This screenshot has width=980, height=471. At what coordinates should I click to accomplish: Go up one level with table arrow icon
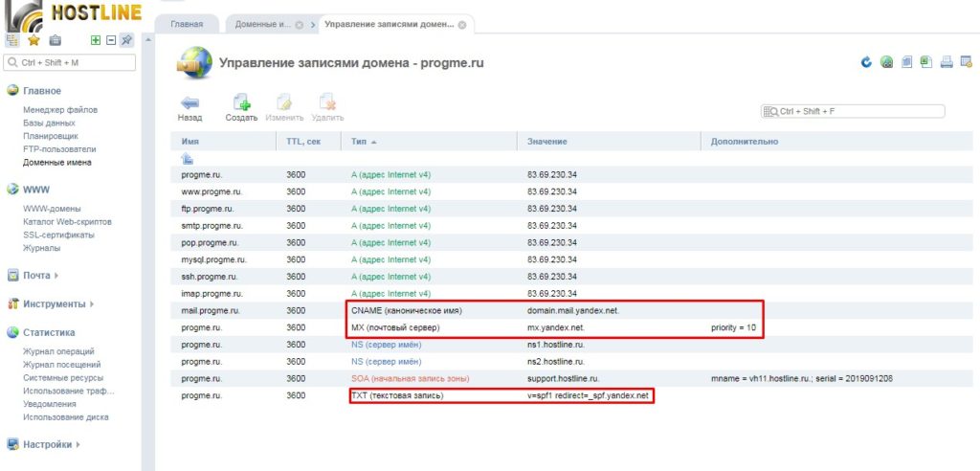click(187, 160)
